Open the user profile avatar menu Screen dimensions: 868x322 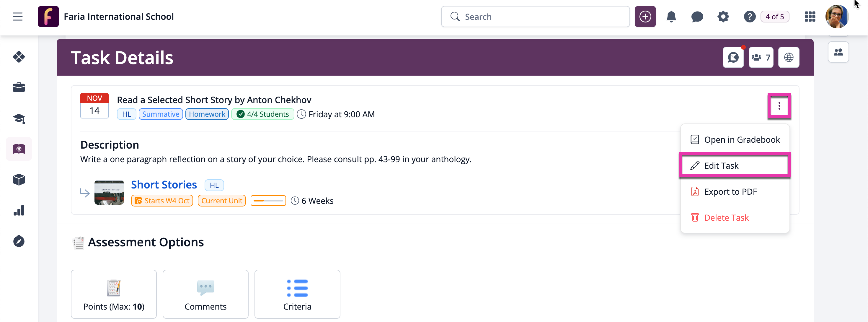[x=837, y=17]
